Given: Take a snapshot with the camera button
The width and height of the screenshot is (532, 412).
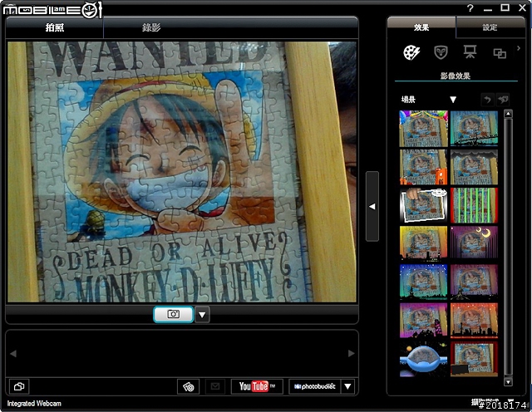Looking at the screenshot, I should [x=174, y=314].
